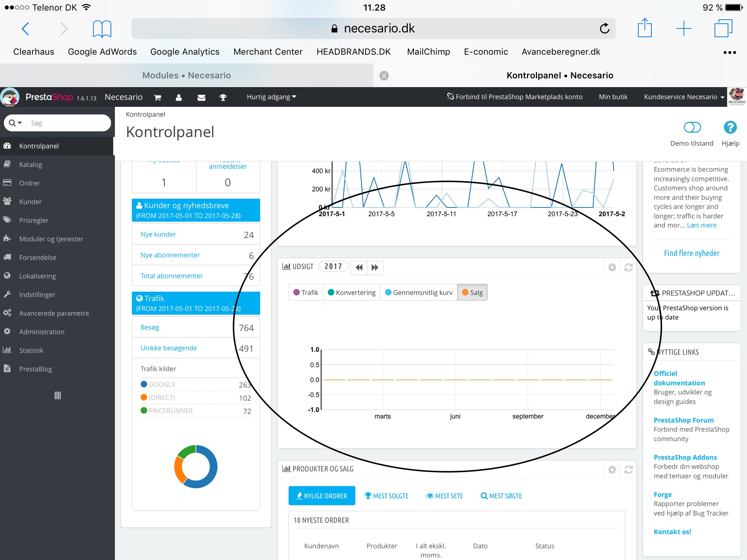Open the search filter dropdown arrow
Image resolution: width=747 pixels, height=560 pixels.
tap(16, 123)
